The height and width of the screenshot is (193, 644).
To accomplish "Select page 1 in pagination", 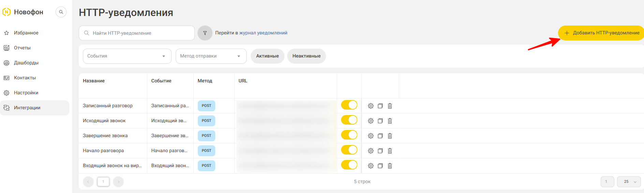I will tap(103, 182).
